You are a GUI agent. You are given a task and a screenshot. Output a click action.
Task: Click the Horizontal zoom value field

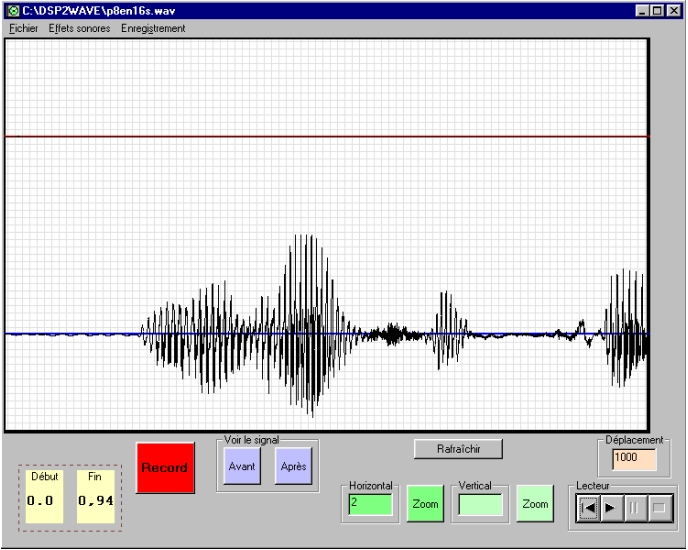click(x=370, y=505)
